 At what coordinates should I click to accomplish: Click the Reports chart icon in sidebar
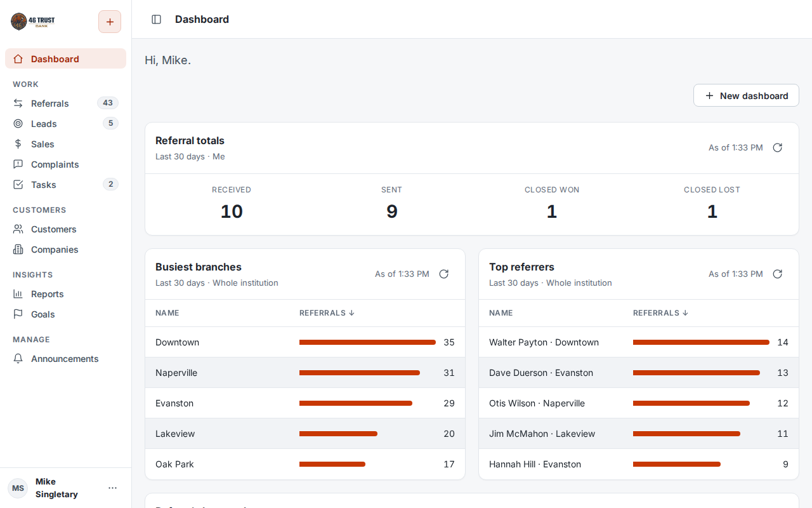18,293
